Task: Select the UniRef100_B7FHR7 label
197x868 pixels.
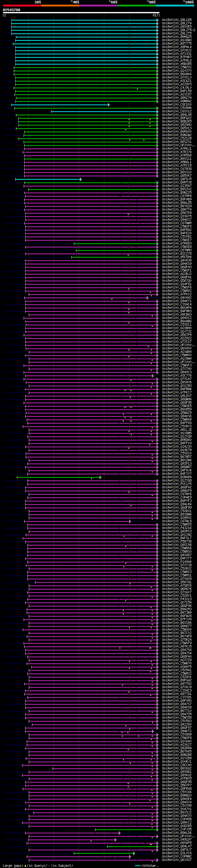Action: click(x=176, y=57)
